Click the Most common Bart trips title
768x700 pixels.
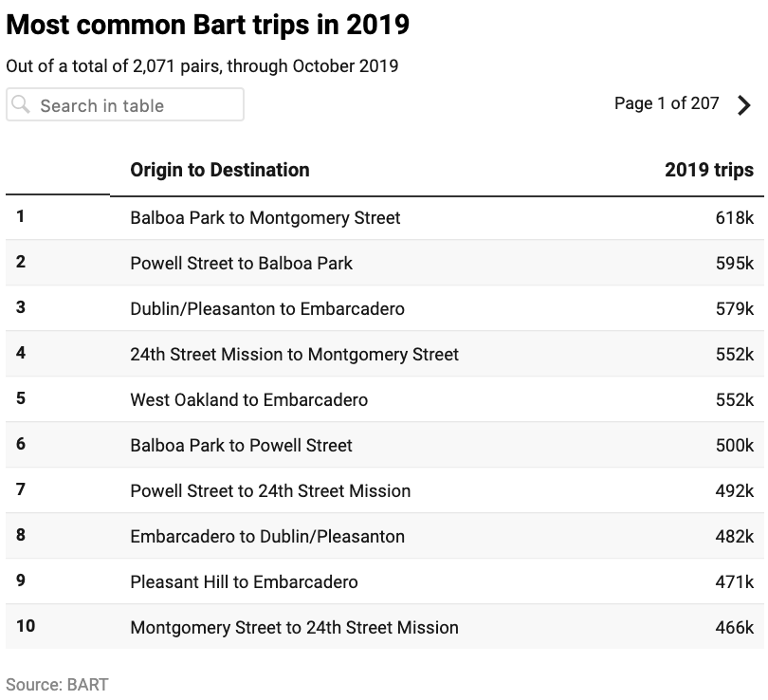pos(208,25)
